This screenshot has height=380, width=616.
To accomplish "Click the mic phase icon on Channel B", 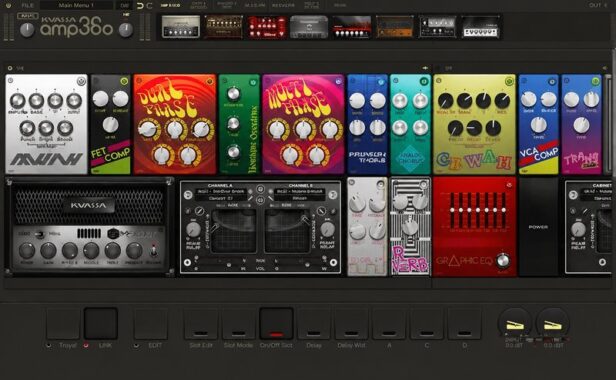I will coord(321,211).
